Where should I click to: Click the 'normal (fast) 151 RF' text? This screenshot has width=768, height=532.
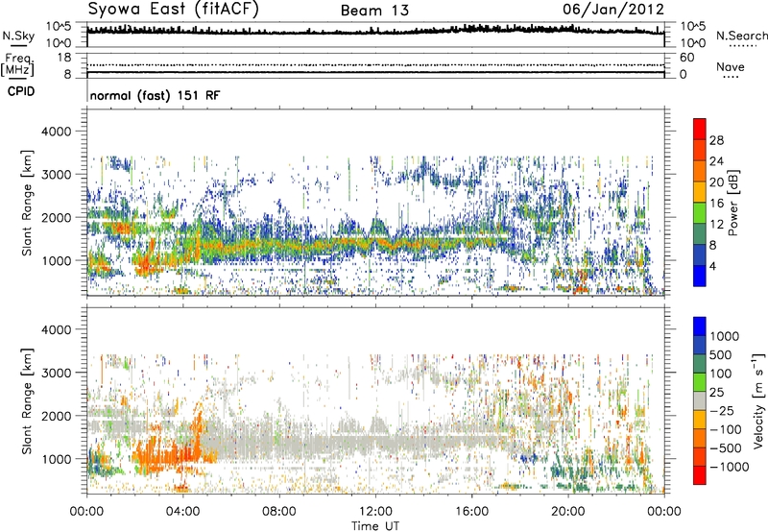[x=155, y=95]
